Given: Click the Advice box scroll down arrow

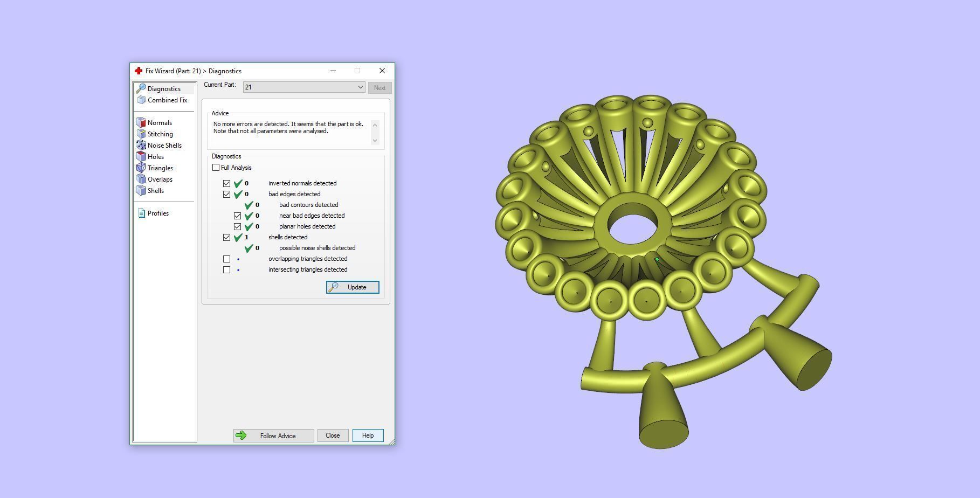Looking at the screenshot, I should tap(375, 141).
